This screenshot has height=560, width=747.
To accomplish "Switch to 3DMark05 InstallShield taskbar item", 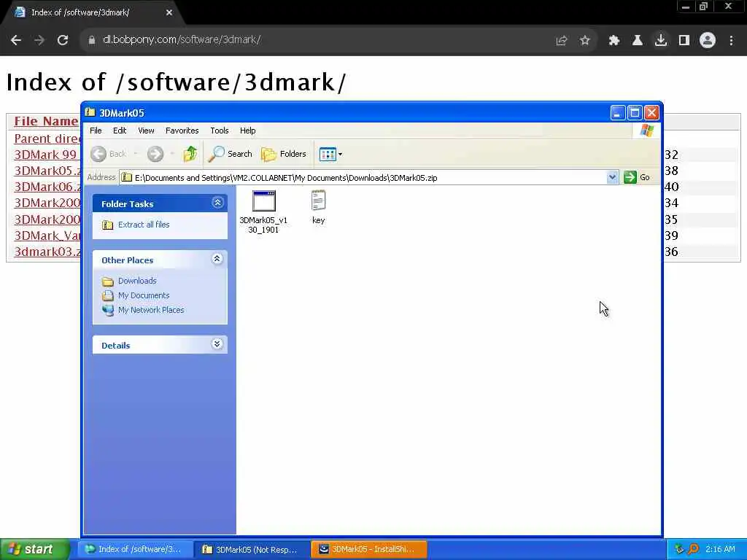I will [368, 550].
